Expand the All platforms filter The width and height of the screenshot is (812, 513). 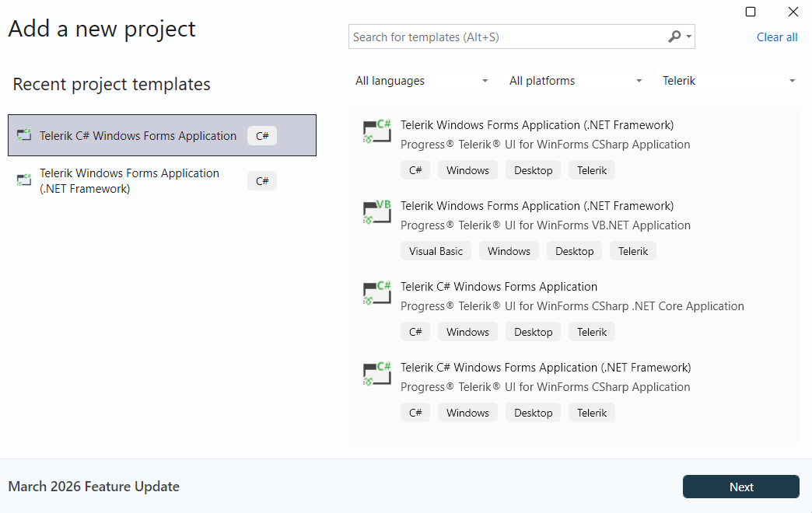(x=575, y=80)
